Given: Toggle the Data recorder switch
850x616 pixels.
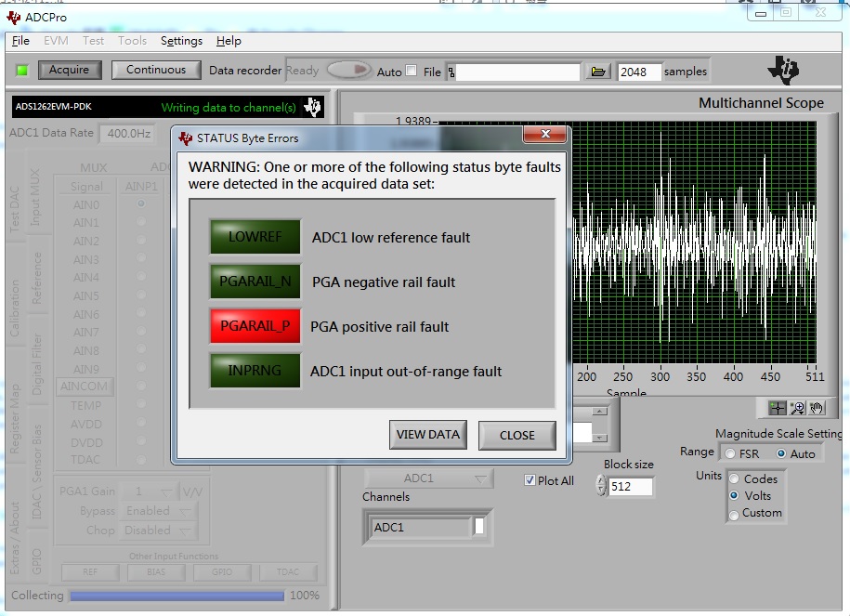Looking at the screenshot, I should click(x=348, y=70).
